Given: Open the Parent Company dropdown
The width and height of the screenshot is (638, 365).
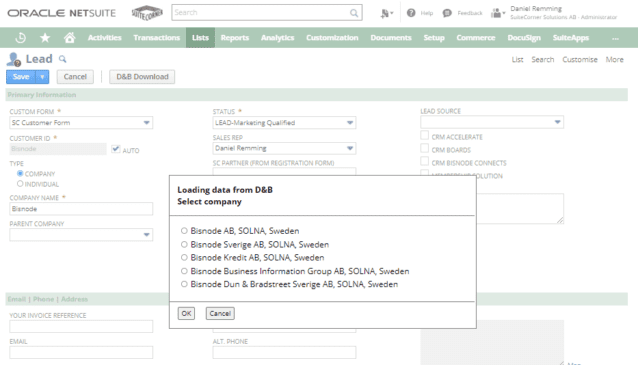Looking at the screenshot, I should [x=146, y=235].
